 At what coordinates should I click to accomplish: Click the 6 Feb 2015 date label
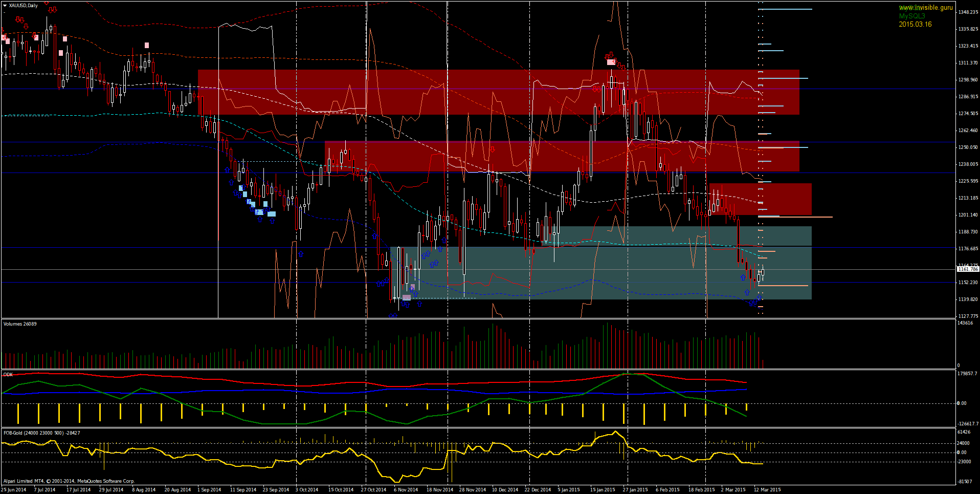pos(667,490)
